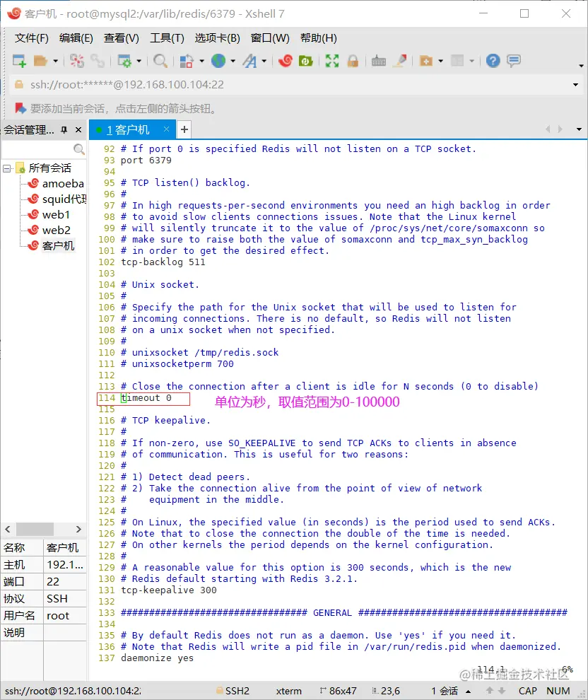Image resolution: width=588 pixels, height=700 pixels.
Task: Open the 编辑(E) menu
Action: [76, 38]
